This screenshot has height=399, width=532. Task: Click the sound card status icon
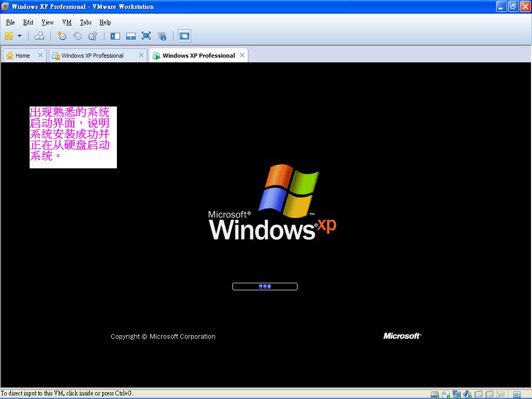coord(468,394)
